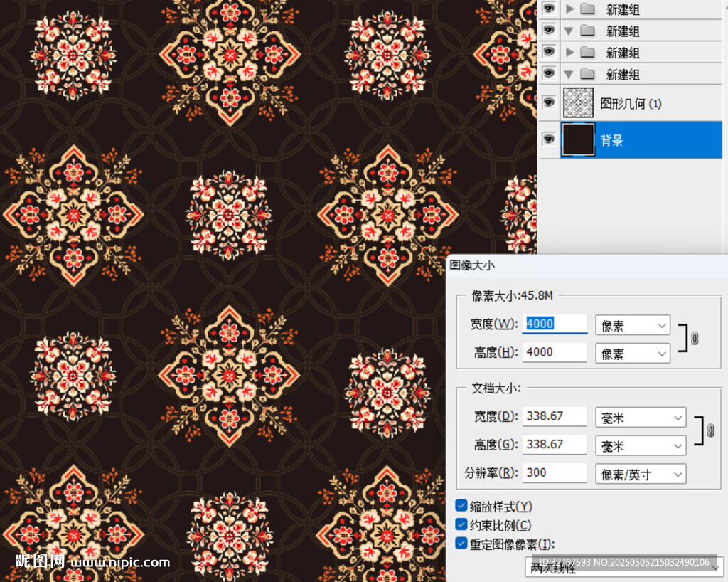Hide the 背景 layer using its eye icon
This screenshot has height=582, width=728.
click(x=548, y=139)
